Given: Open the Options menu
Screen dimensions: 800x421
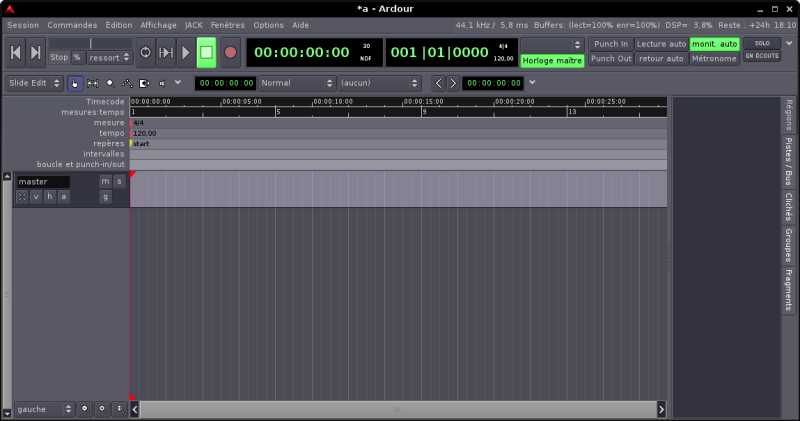Looking at the screenshot, I should (x=268, y=25).
